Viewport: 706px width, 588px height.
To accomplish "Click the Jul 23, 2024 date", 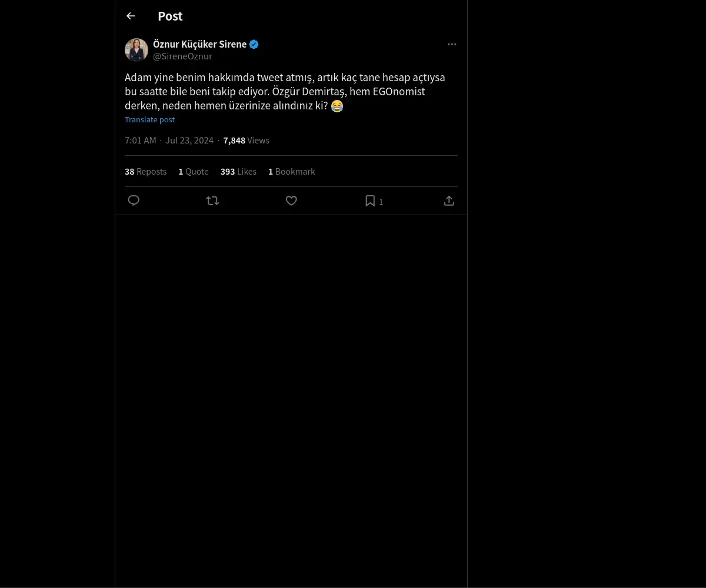I will [189, 141].
